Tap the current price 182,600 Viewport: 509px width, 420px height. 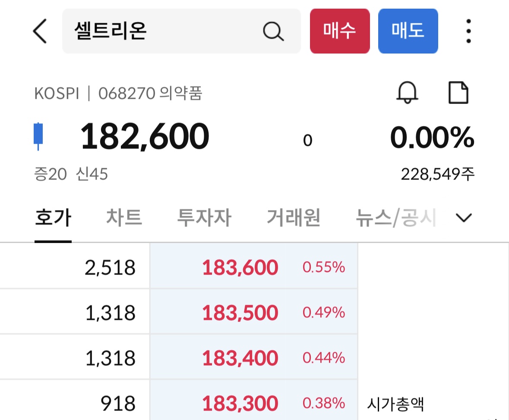coord(145,136)
